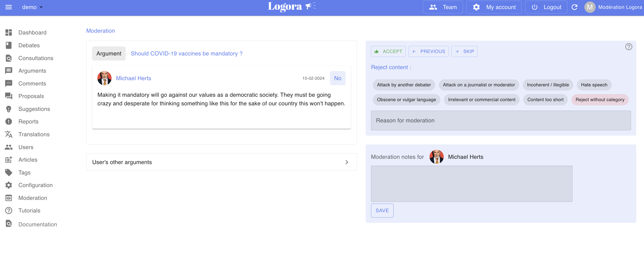Open Users page from sidebar
The height and width of the screenshot is (265, 644).
(26, 147)
